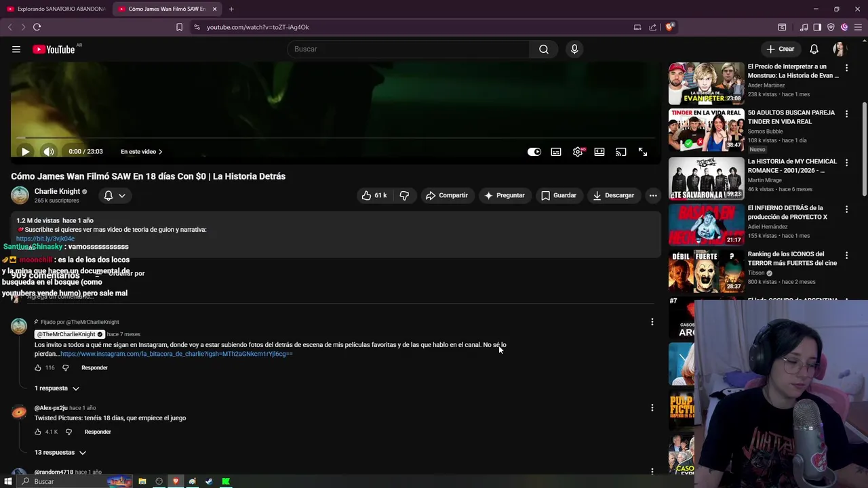Download the video with Descargar button
Viewport: 868px width, 488px height.
click(x=614, y=195)
